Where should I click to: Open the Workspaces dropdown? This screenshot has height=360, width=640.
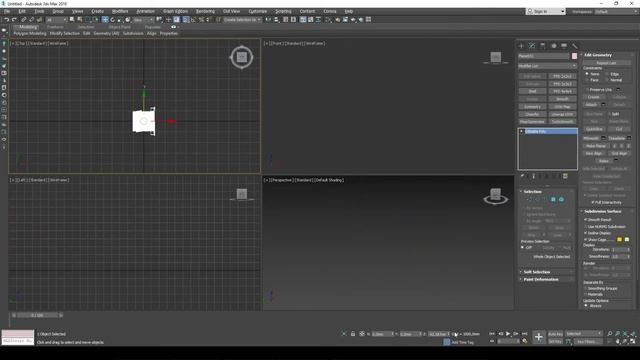616,11
